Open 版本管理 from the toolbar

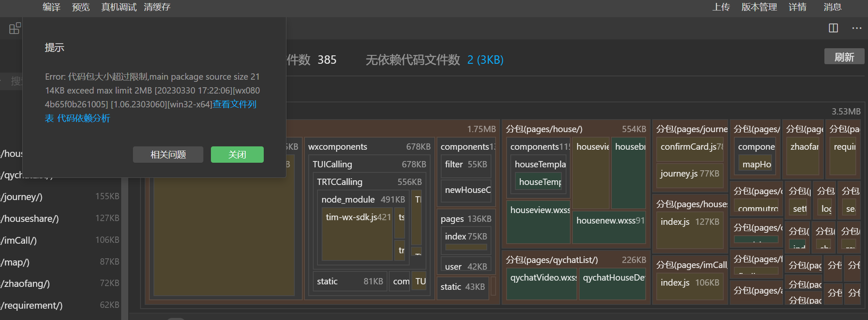pyautogui.click(x=759, y=7)
